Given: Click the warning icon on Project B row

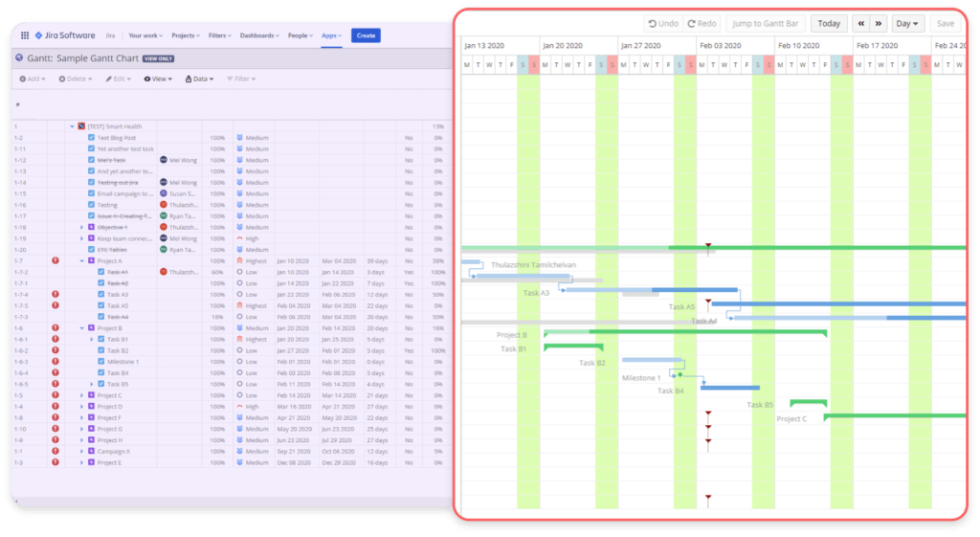Looking at the screenshot, I should tap(55, 328).
